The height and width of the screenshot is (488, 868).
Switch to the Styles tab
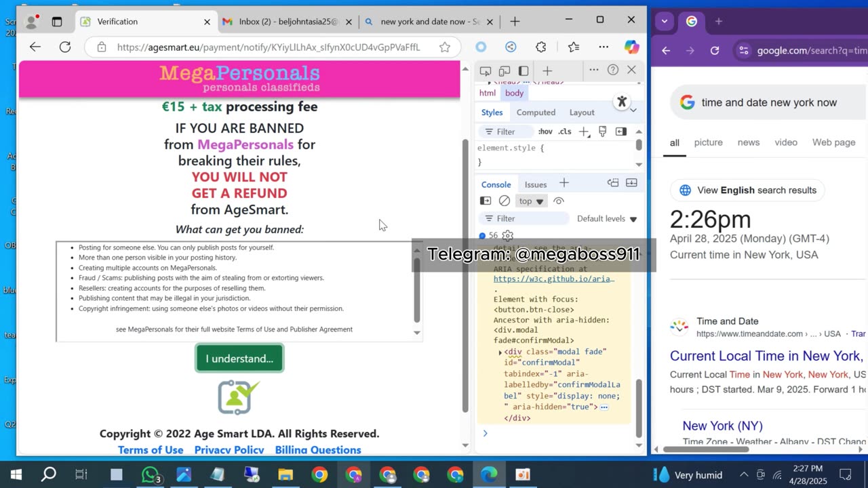492,113
